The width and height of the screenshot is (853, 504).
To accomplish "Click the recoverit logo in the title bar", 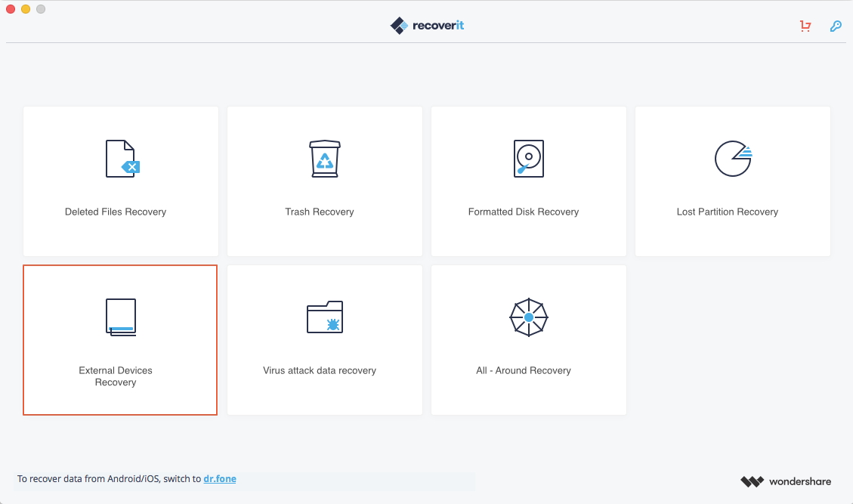I will [427, 25].
